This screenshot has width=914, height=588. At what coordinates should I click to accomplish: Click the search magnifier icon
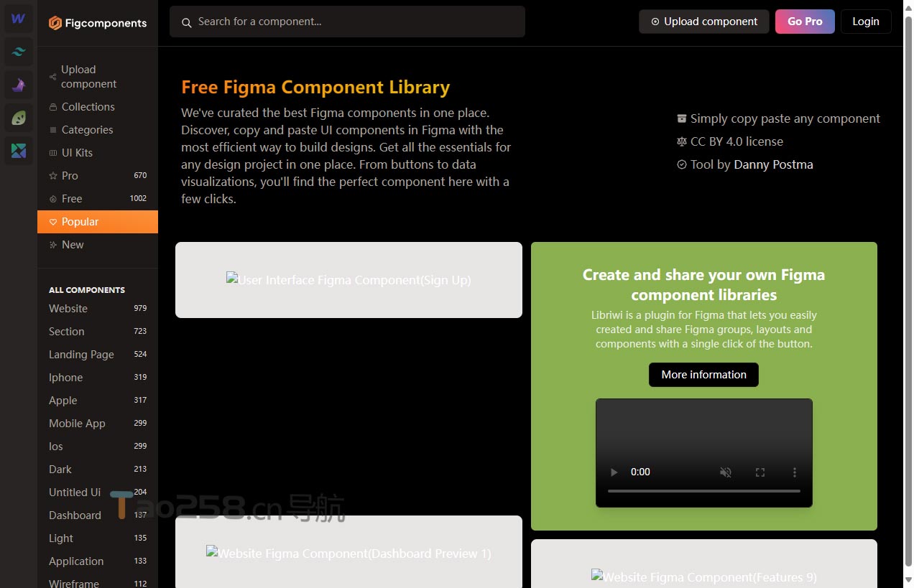186,22
